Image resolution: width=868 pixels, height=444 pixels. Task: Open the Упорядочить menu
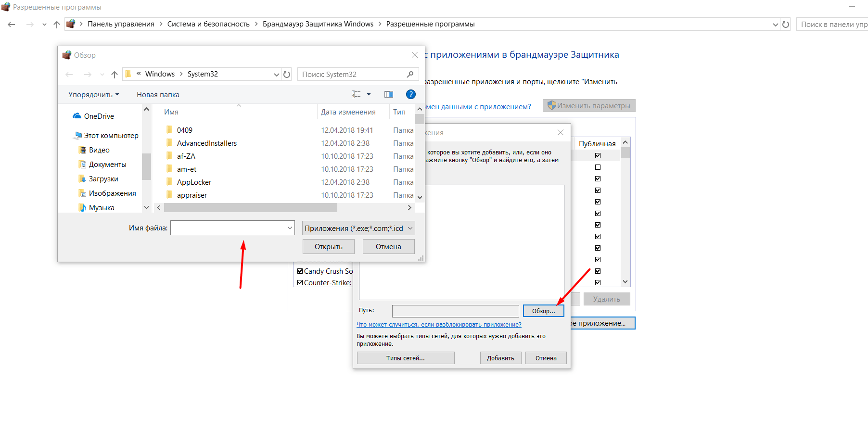pyautogui.click(x=93, y=95)
